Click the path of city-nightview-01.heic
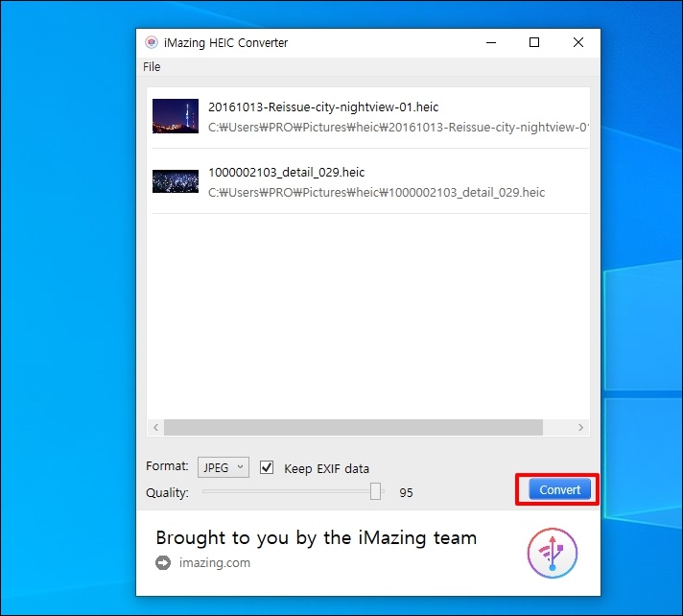 [x=398, y=128]
